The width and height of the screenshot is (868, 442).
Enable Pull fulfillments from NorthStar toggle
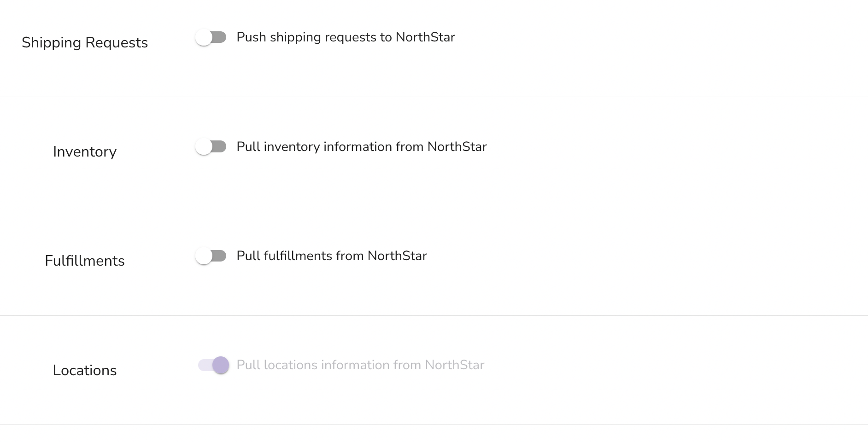point(211,256)
